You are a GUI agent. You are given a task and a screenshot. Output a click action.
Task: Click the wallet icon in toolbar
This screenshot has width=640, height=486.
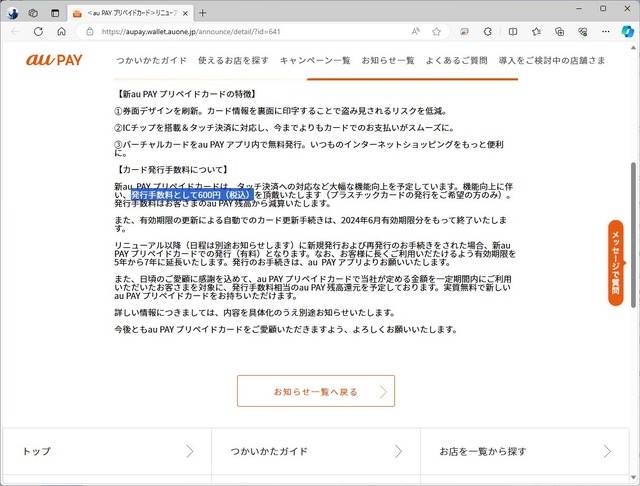tap(464, 31)
